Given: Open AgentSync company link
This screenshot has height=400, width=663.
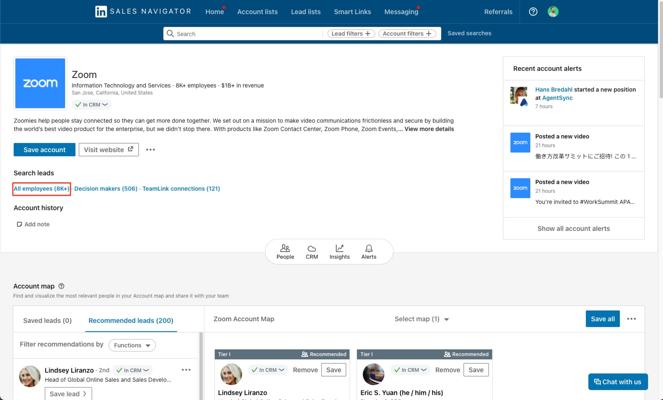Looking at the screenshot, I should pos(557,98).
